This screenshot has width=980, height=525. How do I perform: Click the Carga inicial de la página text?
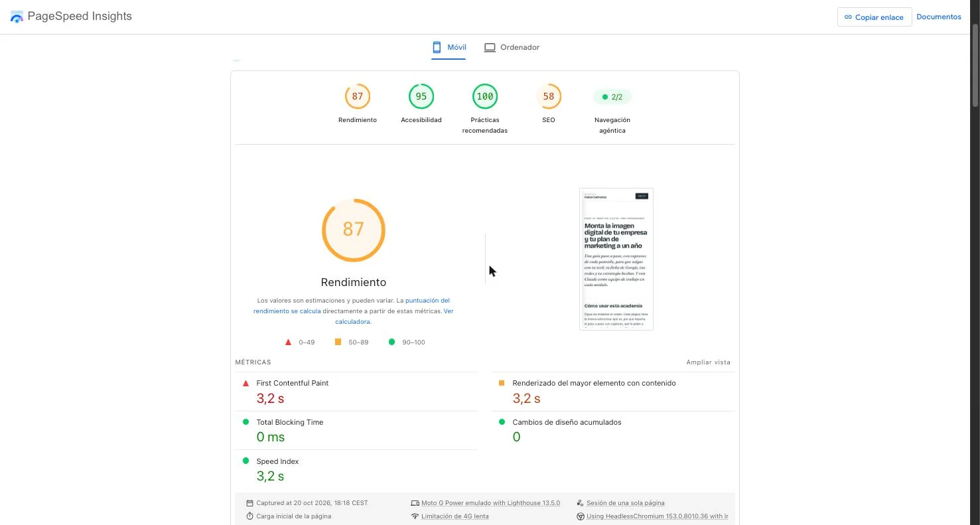point(294,516)
